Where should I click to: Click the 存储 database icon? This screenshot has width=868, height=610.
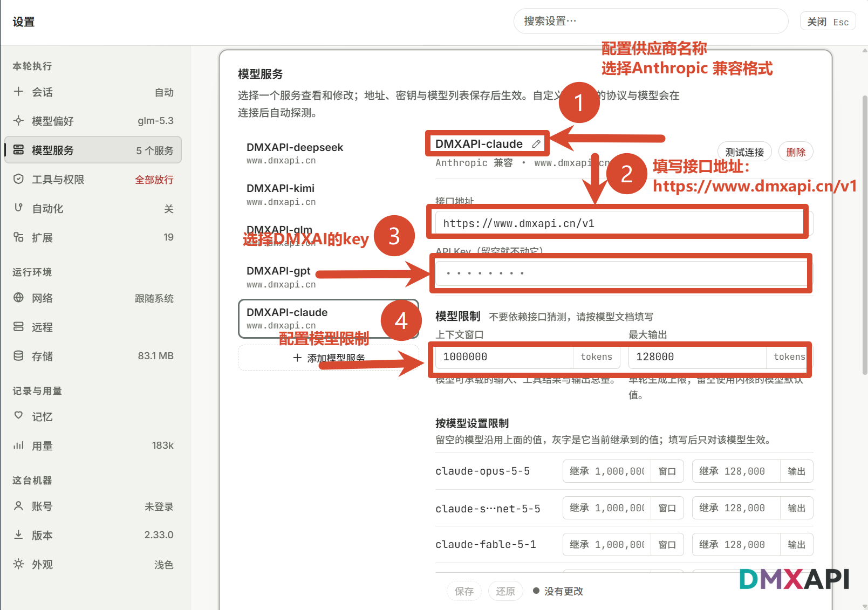pyautogui.click(x=18, y=355)
